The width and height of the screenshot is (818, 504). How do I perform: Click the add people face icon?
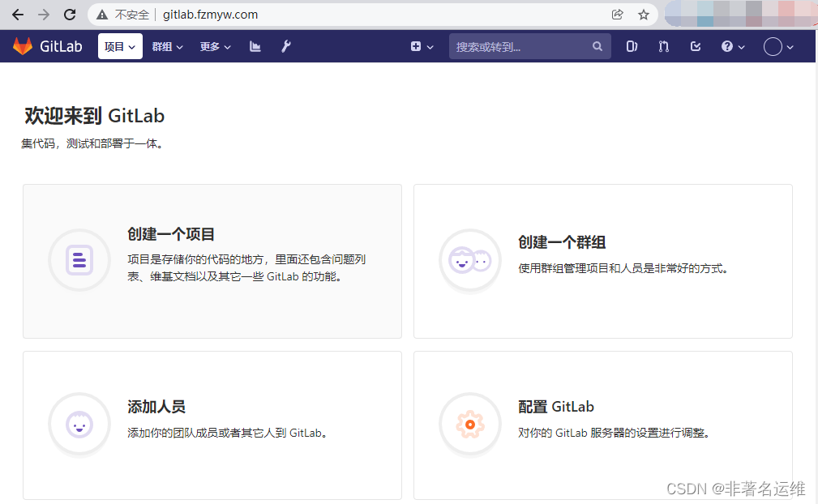pyautogui.click(x=79, y=425)
